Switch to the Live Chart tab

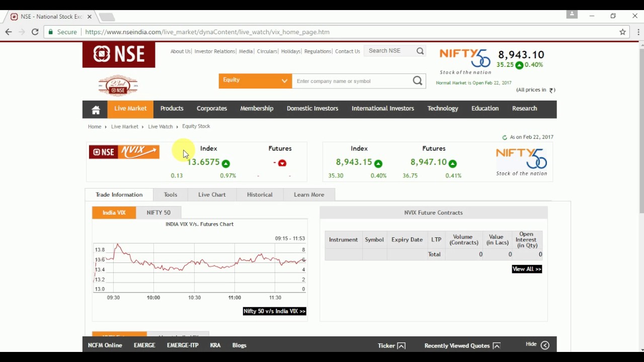pyautogui.click(x=212, y=195)
